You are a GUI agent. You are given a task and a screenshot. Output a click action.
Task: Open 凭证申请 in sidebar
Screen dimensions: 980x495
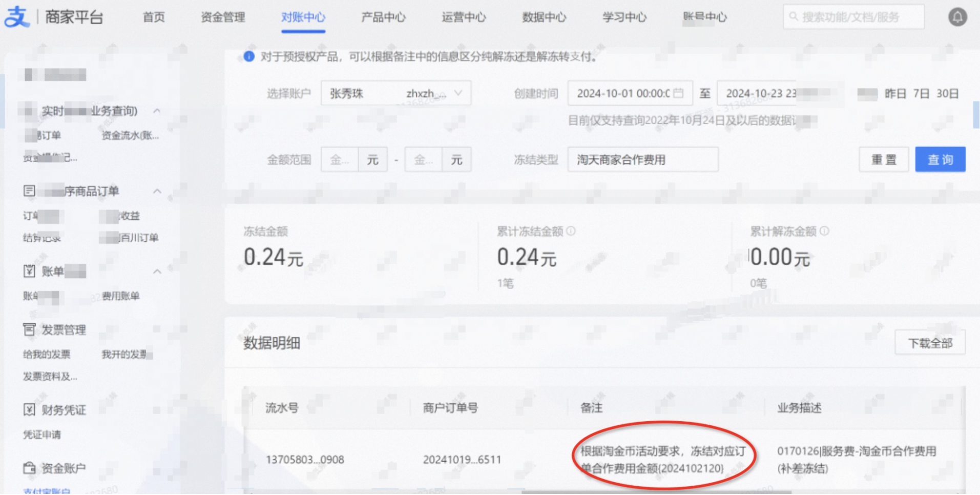[42, 435]
